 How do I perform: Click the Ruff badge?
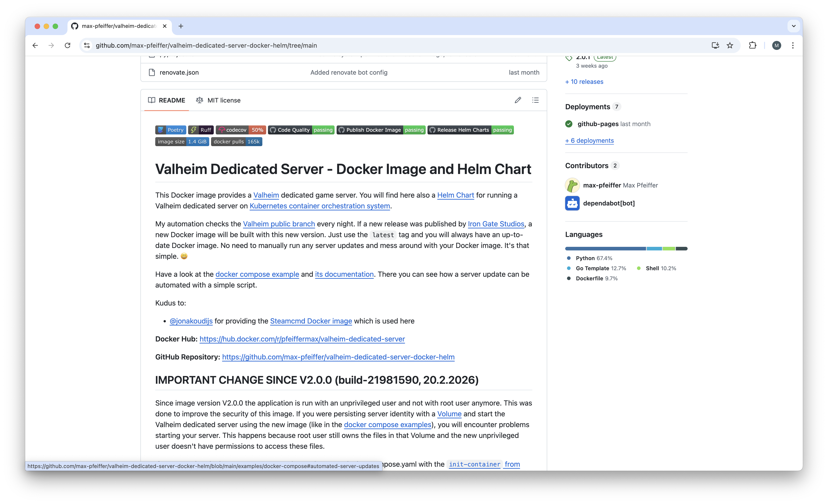201,130
